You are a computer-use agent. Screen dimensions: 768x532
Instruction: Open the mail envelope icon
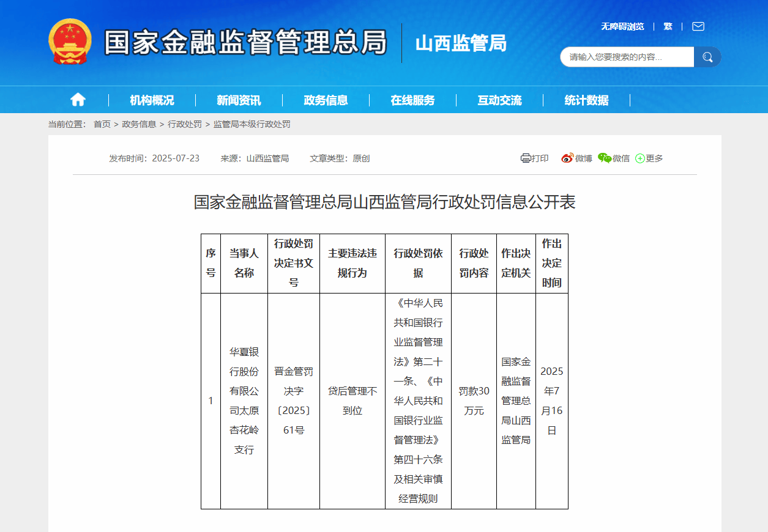698,26
